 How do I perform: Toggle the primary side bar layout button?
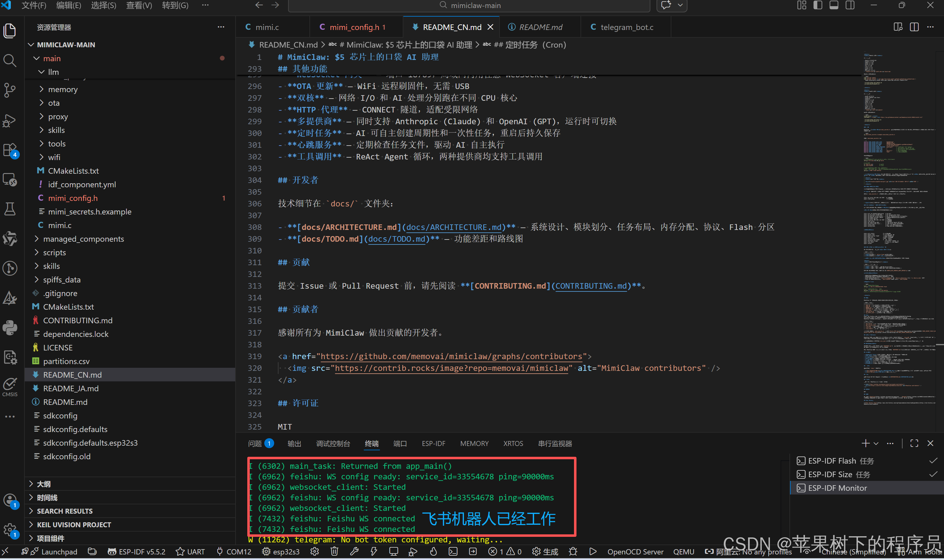tap(818, 5)
